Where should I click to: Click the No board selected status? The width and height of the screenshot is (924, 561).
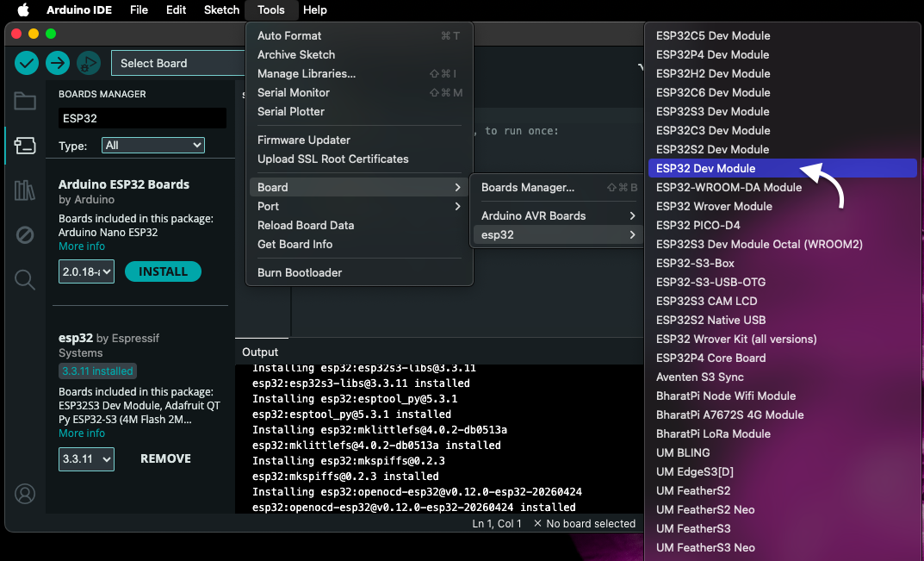[x=585, y=523]
